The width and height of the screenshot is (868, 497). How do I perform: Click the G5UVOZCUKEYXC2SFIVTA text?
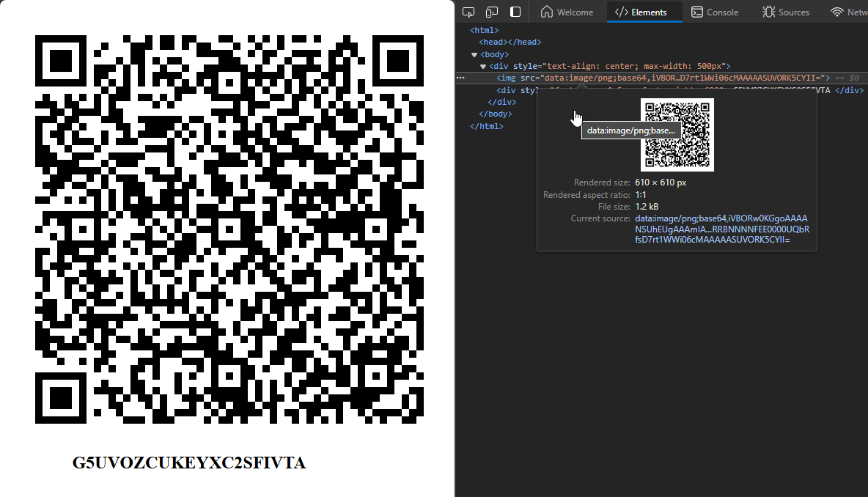tap(188, 463)
